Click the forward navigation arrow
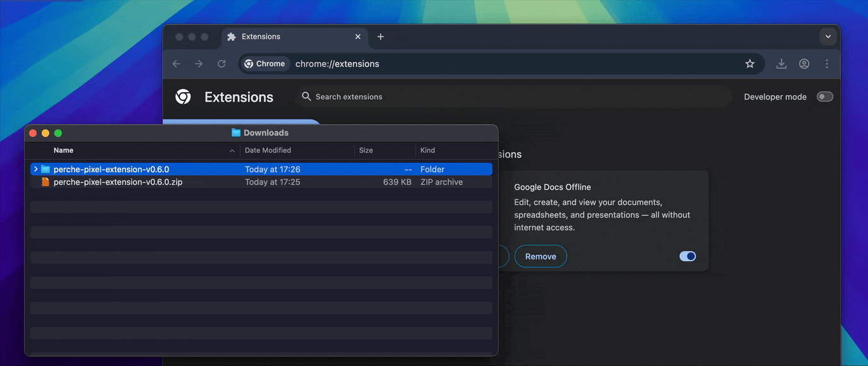The height and width of the screenshot is (366, 868). [x=199, y=64]
